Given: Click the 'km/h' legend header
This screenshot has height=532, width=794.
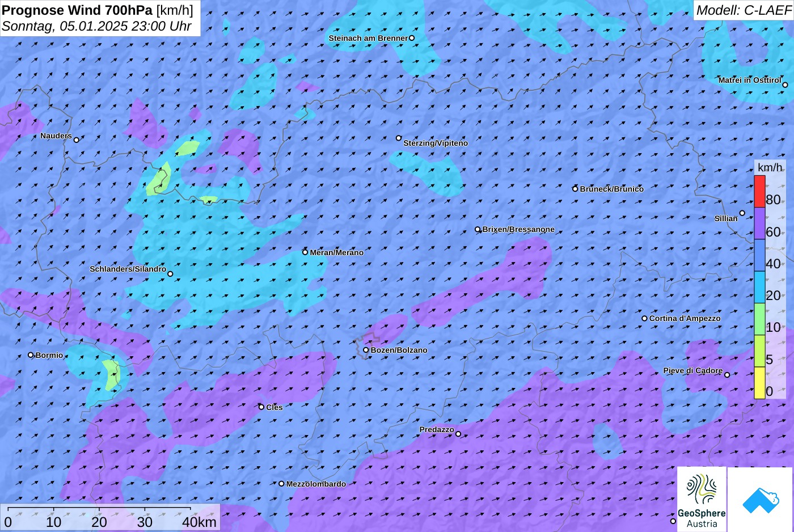Looking at the screenshot, I should coord(770,167).
